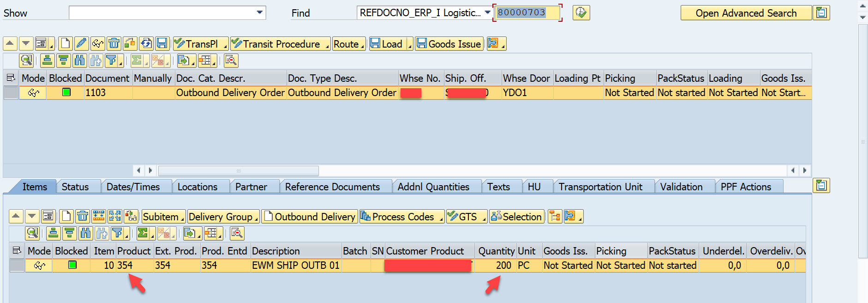Open the Delivery Group dropdown menu

(223, 216)
